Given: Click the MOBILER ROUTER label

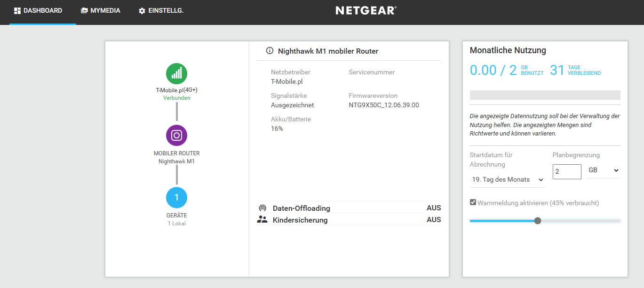Looking at the screenshot, I should 176,153.
